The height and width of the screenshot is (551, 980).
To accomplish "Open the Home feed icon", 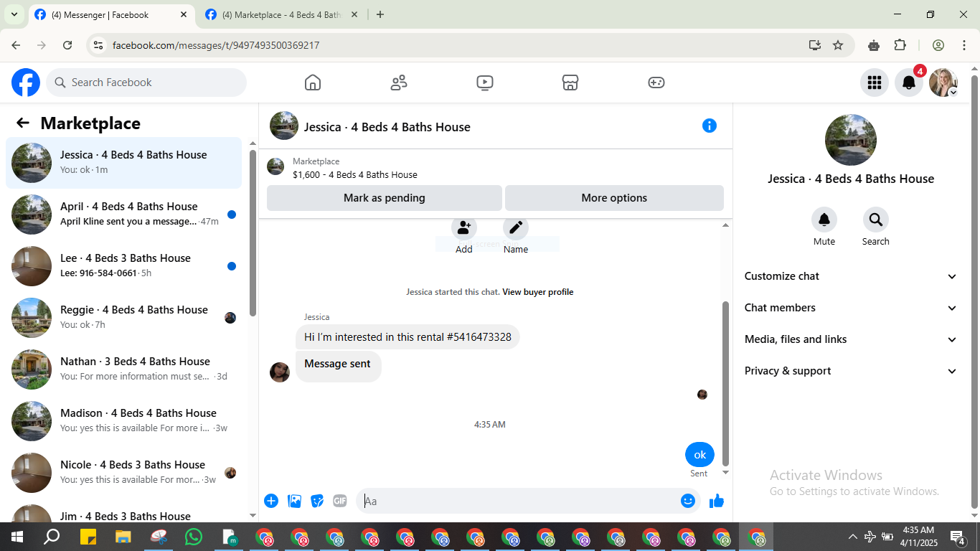I will (313, 83).
